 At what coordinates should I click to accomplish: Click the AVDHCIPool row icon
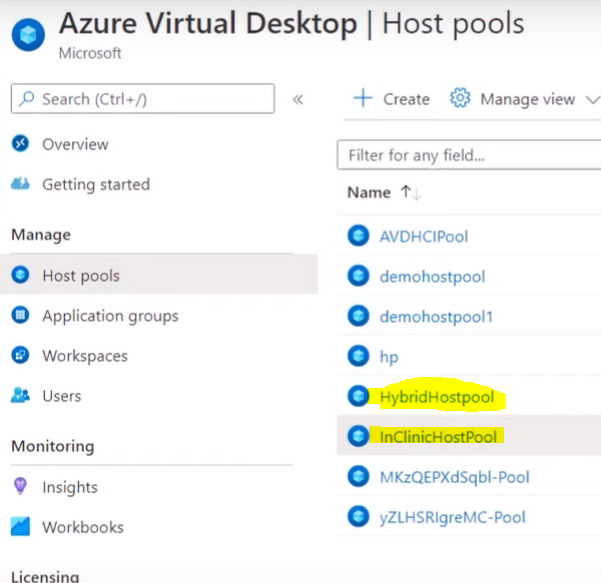coord(358,236)
